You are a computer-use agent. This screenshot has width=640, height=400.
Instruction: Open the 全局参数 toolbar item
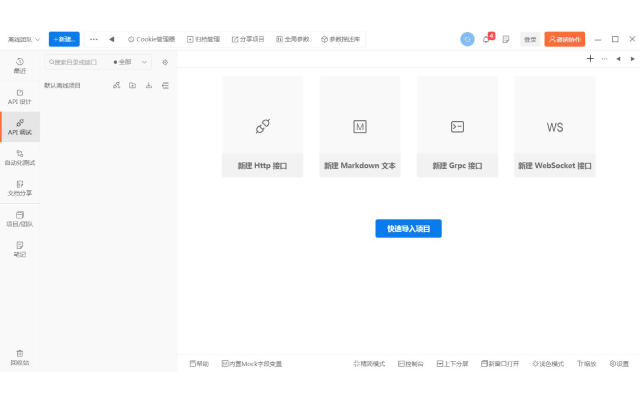293,39
